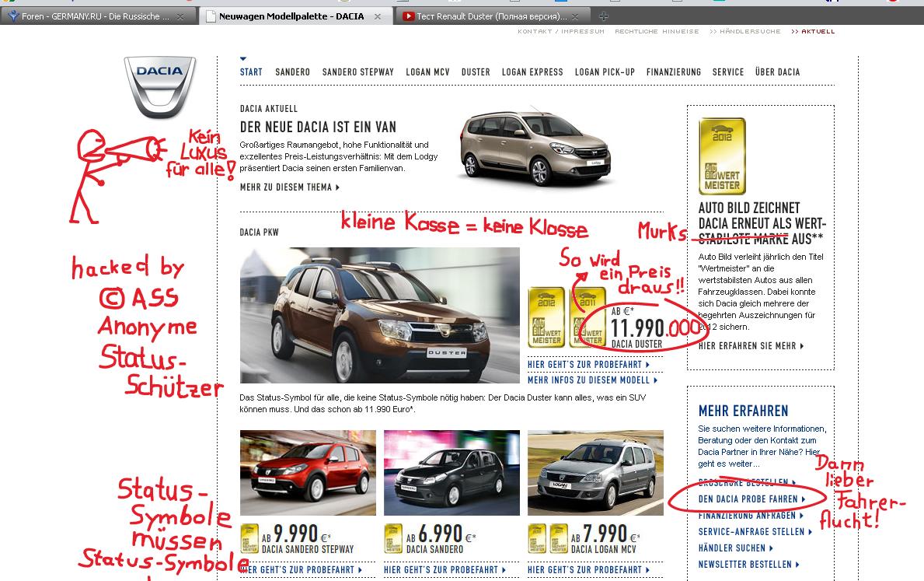The image size is (924, 581).
Task: Click HIER ERFAHREN SIE MEHR link
Action: tap(751, 345)
